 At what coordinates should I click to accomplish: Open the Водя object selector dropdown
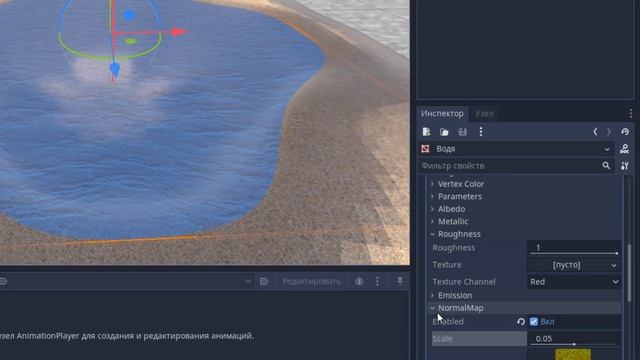tap(516, 149)
